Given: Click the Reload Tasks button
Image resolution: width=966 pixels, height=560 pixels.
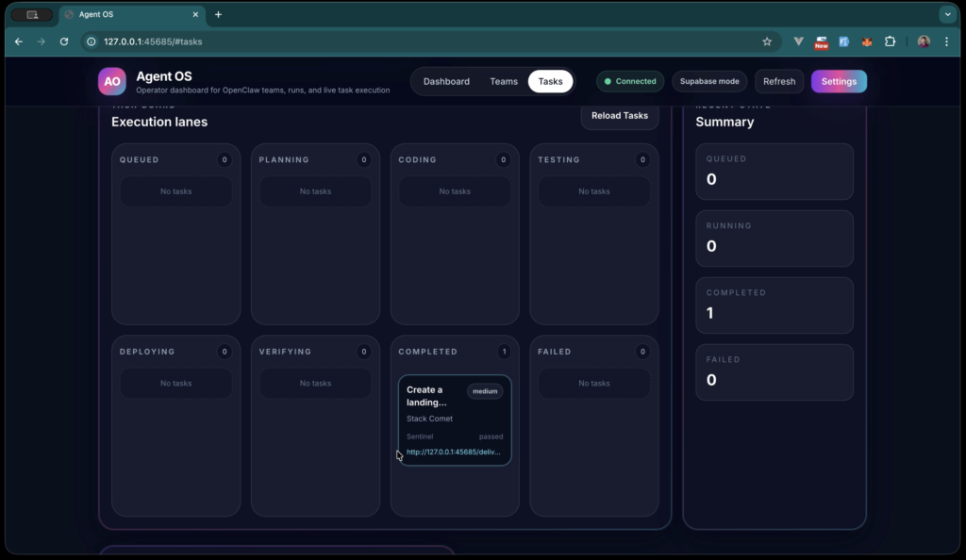Looking at the screenshot, I should tap(620, 115).
